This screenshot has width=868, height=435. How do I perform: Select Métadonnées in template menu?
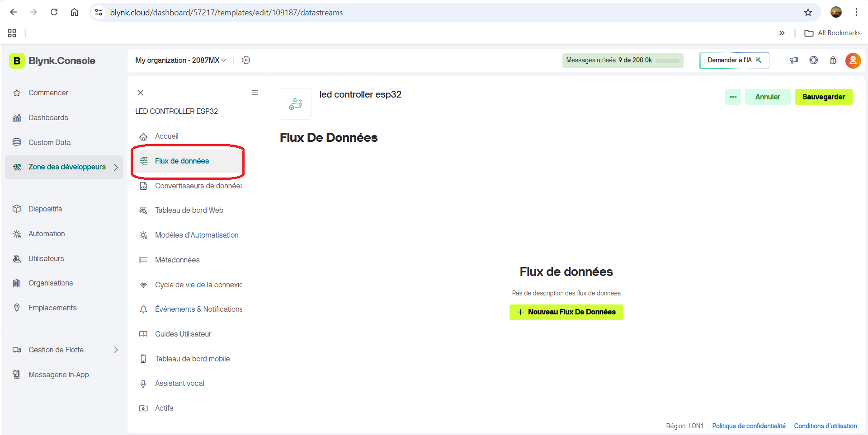[x=177, y=260]
